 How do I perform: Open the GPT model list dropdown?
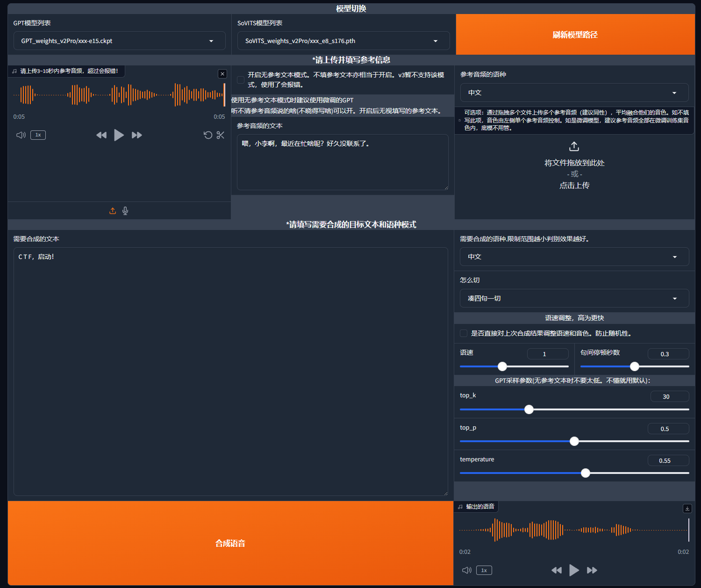[x=119, y=41]
